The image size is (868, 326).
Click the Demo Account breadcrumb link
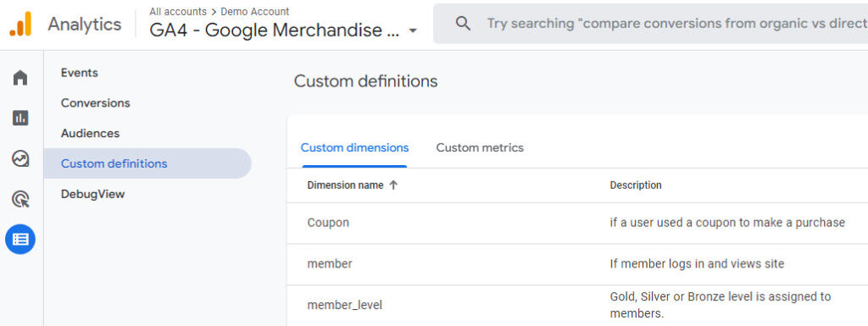pos(254,11)
